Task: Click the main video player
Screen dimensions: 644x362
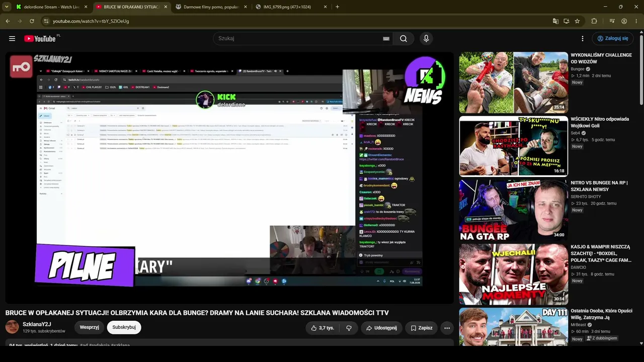Action: [229, 177]
